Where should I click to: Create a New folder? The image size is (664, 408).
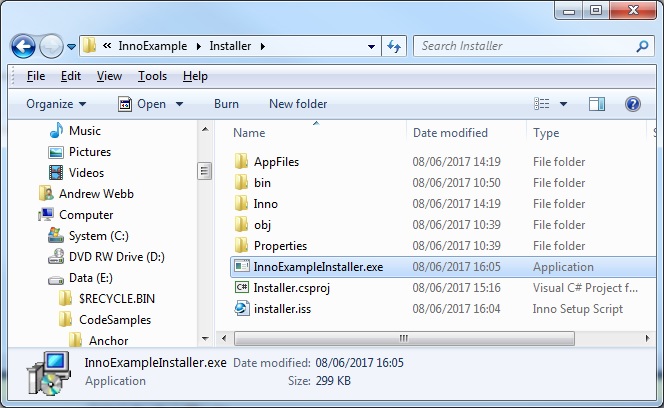point(298,104)
